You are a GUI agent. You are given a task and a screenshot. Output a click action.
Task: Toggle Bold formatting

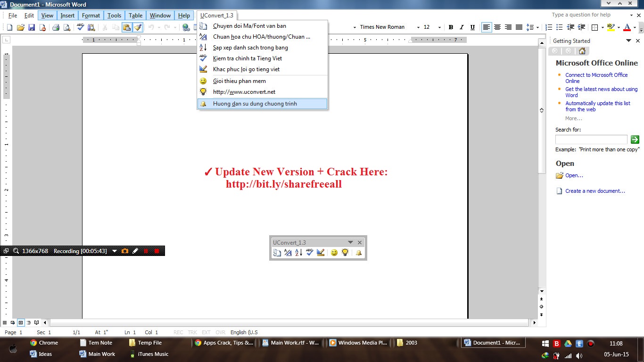tap(451, 27)
